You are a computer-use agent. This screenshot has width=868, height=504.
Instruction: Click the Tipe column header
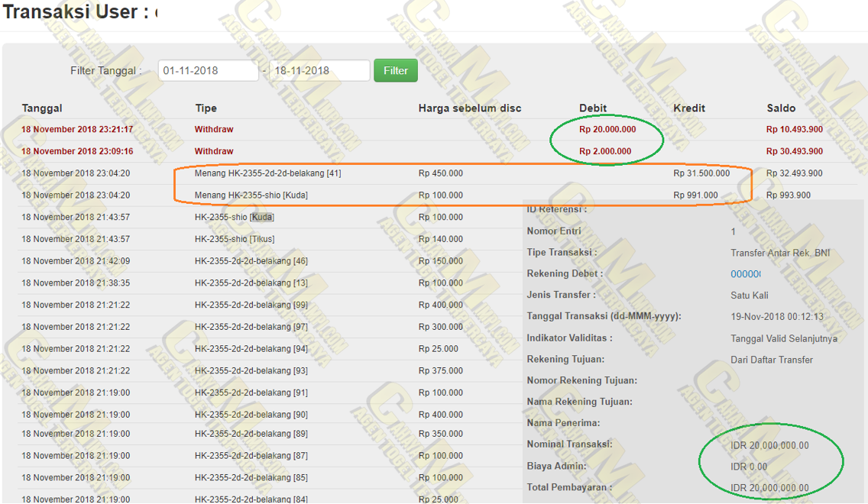coord(206,108)
